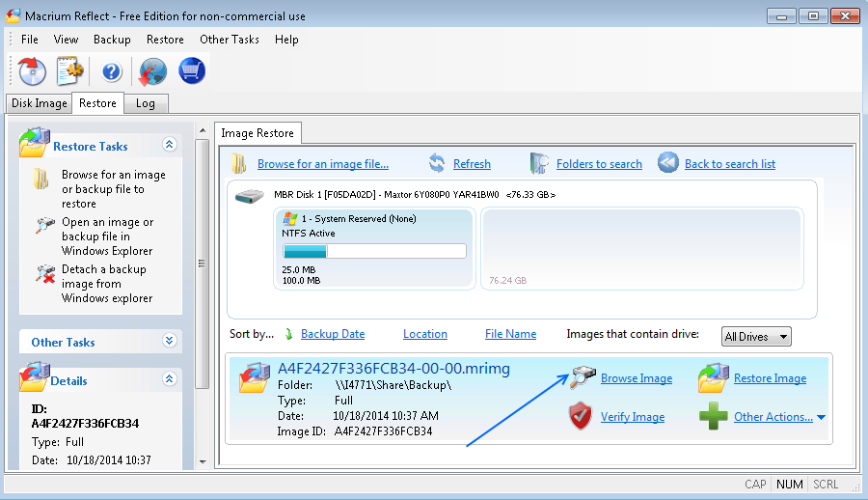Click the MBR Disk 1 Maxtor disk label
The image size is (868, 500).
point(415,195)
